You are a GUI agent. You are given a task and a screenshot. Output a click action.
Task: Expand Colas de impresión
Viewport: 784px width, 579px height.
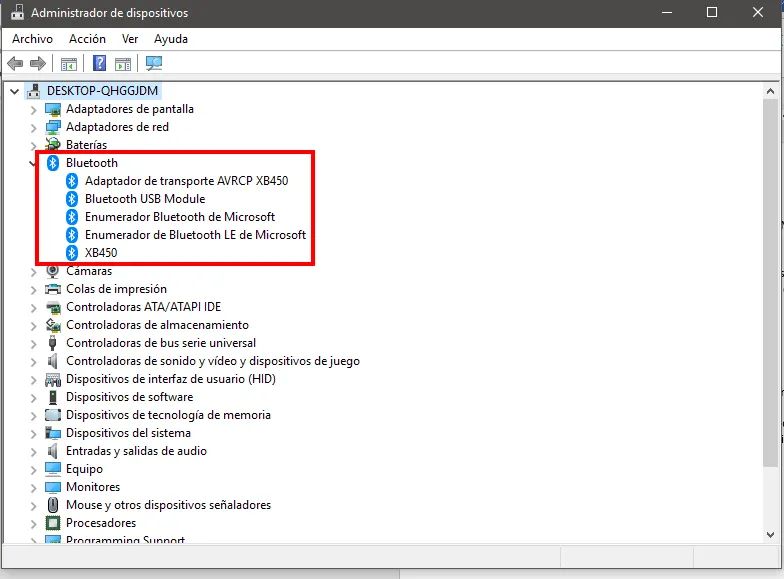34,290
